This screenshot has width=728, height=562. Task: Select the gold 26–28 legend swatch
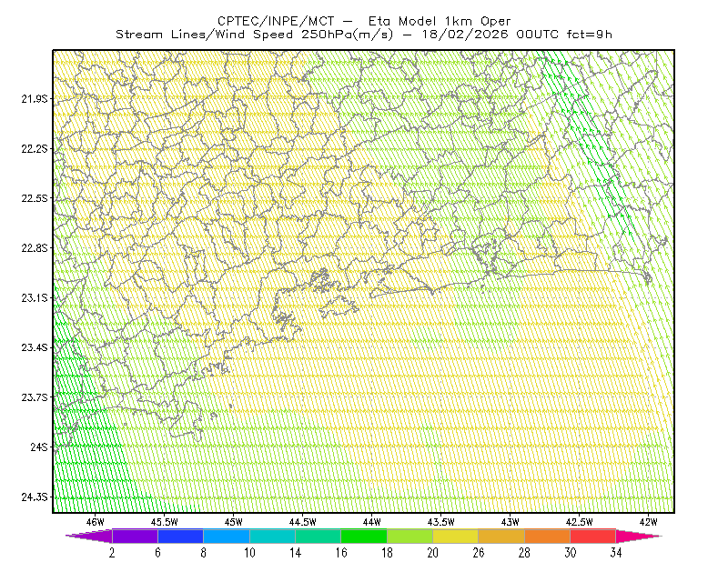[x=501, y=536]
